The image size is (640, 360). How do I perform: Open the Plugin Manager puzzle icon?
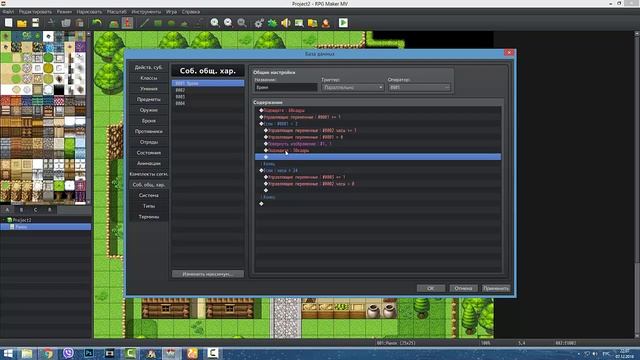pyautogui.click(x=272, y=23)
